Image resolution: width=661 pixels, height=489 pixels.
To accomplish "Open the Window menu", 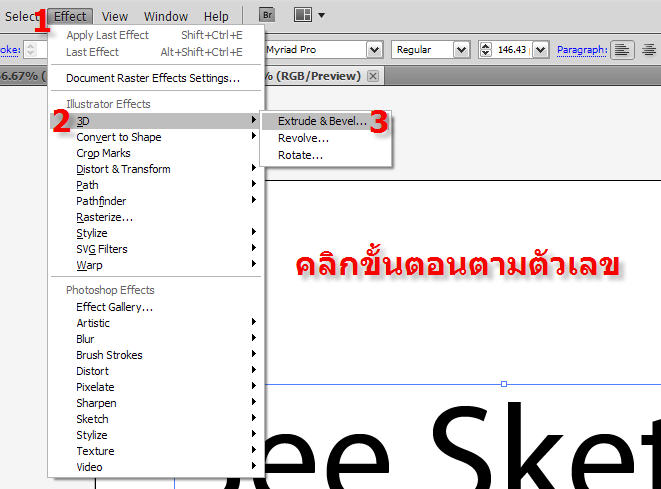I will pos(165,16).
